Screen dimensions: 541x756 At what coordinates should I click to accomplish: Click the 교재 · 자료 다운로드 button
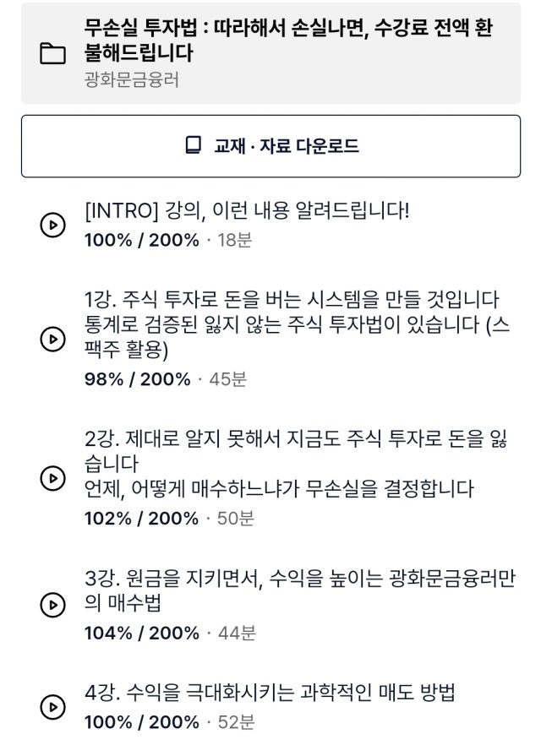[x=270, y=146]
